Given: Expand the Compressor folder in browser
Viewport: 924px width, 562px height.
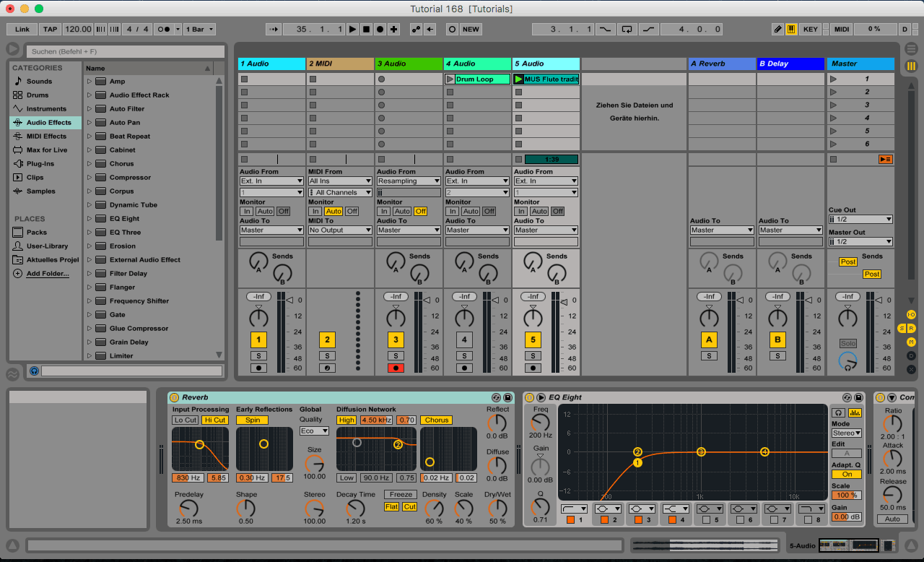Looking at the screenshot, I should (90, 178).
